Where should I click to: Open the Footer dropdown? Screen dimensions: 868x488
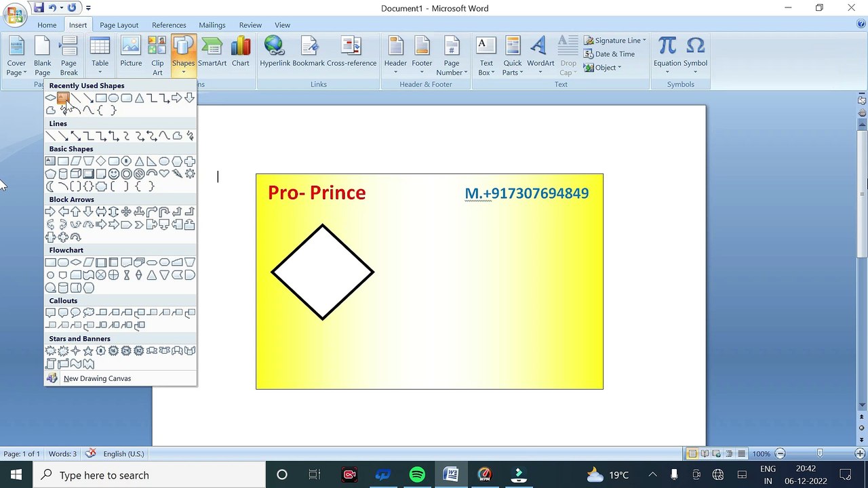pyautogui.click(x=422, y=56)
